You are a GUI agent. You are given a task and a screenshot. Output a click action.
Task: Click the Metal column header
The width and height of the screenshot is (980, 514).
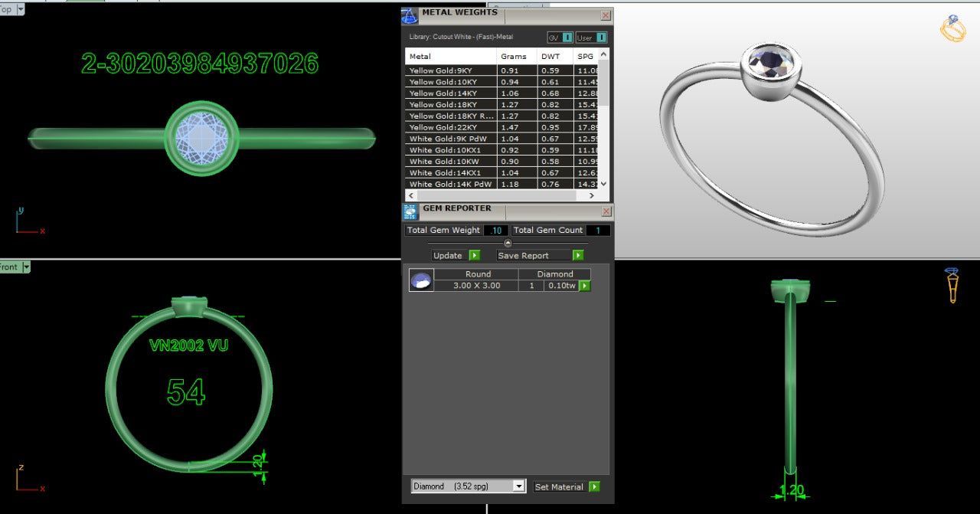pos(451,56)
